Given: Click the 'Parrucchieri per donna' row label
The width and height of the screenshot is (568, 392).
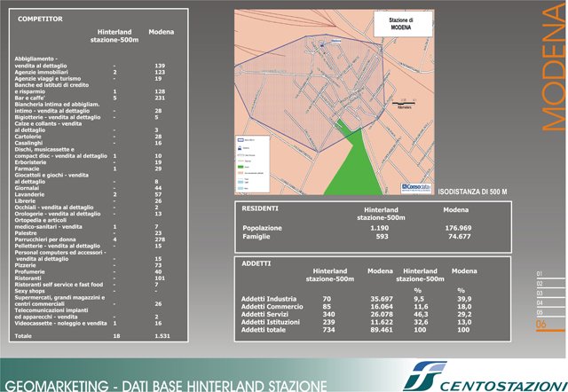Looking at the screenshot, I should (45, 239).
